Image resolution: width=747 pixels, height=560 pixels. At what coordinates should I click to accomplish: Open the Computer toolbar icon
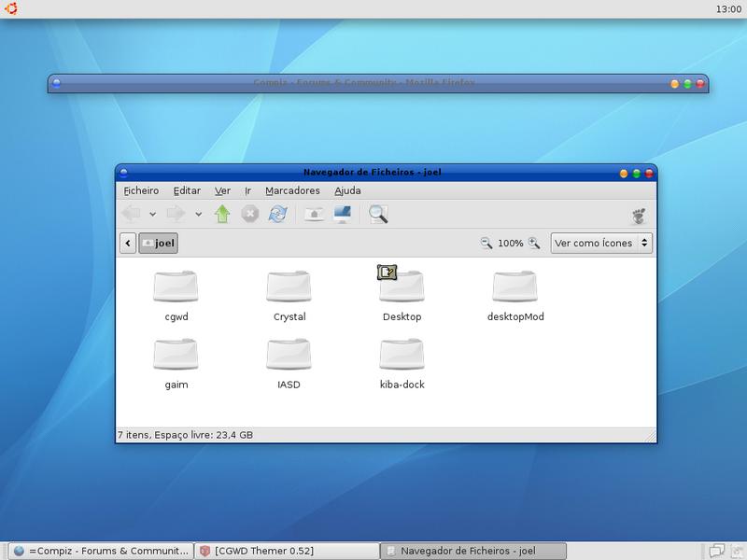[343, 215]
